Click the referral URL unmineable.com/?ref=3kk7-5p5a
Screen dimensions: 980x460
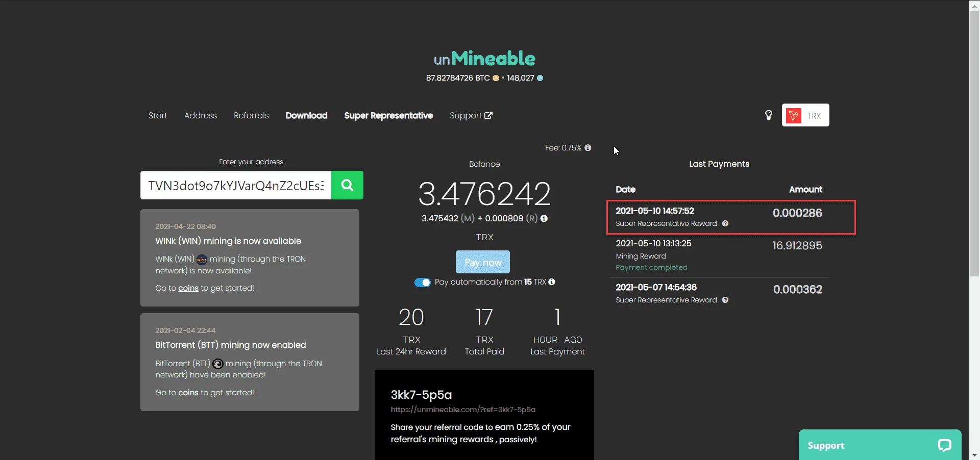click(463, 410)
